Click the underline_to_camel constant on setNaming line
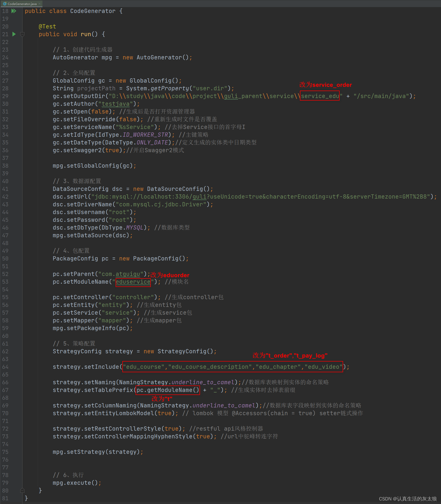 203,382
